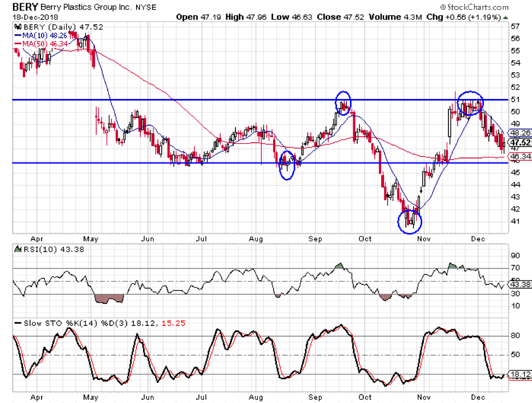The image size is (532, 403).
Task: Click the Sep label under the stochastic panel
Action: [315, 397]
